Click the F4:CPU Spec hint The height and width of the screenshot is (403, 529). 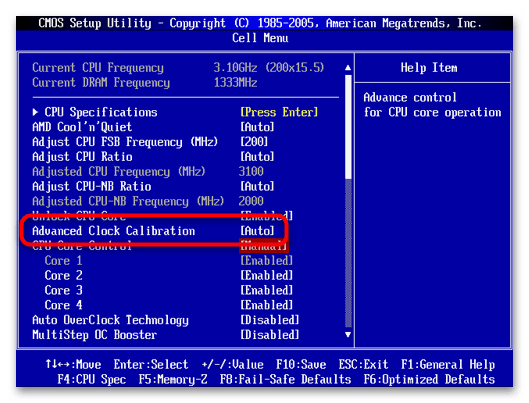91,379
